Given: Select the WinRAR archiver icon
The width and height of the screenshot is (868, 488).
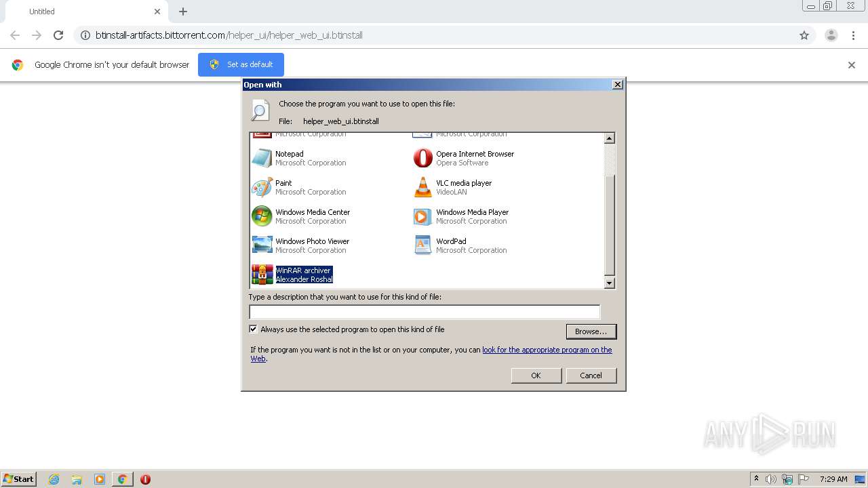Looking at the screenshot, I should pyautogui.click(x=262, y=274).
